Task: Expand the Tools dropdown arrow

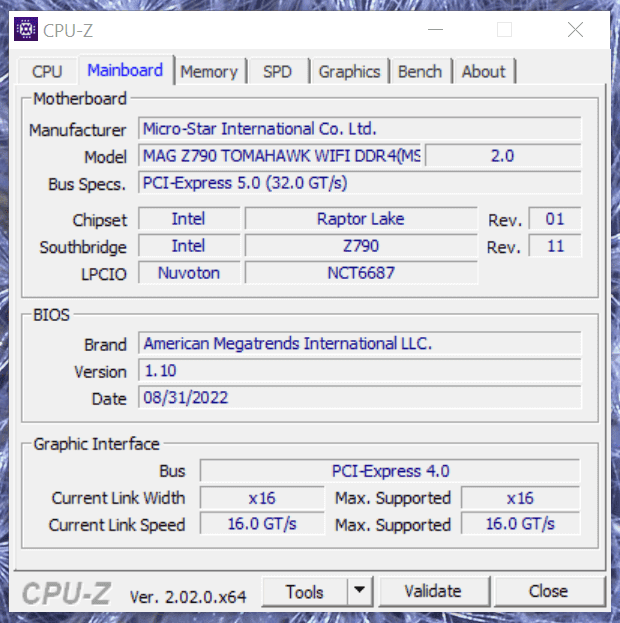Action: (x=360, y=592)
